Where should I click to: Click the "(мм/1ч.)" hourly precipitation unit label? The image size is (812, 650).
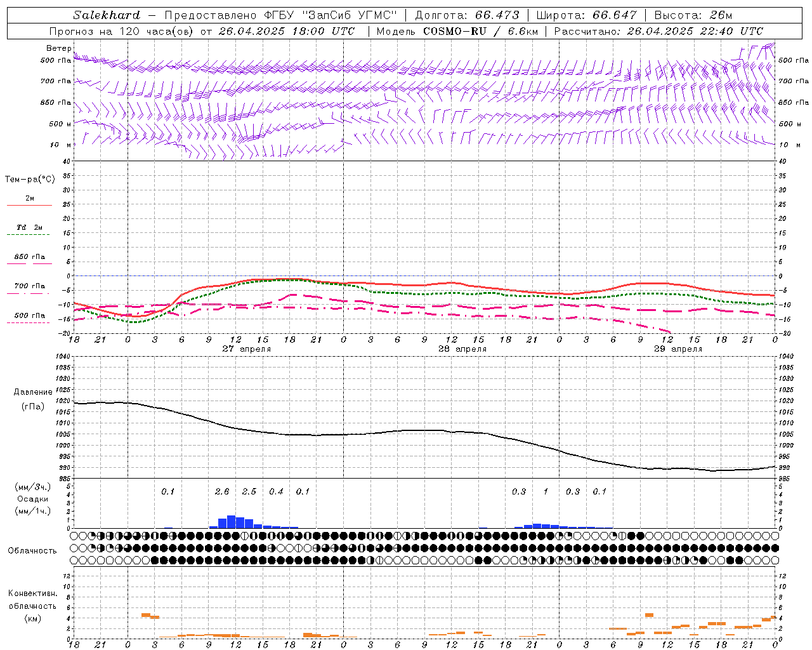32,510
